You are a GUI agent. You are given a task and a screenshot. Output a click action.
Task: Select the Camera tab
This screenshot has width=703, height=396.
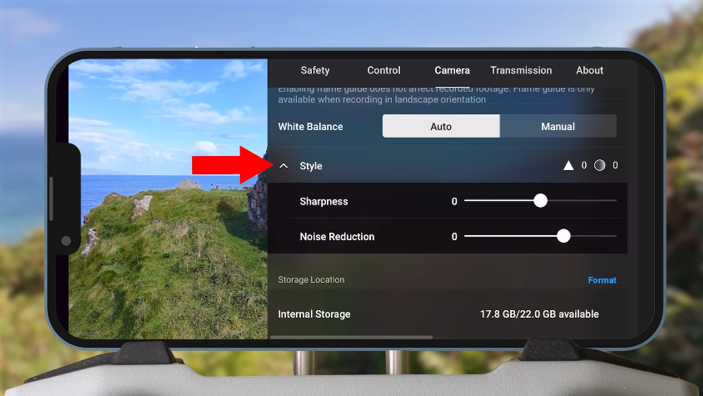click(452, 70)
